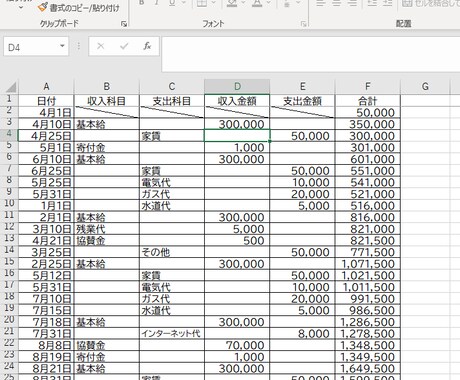Click the Select All corner triangle

(x=11, y=87)
